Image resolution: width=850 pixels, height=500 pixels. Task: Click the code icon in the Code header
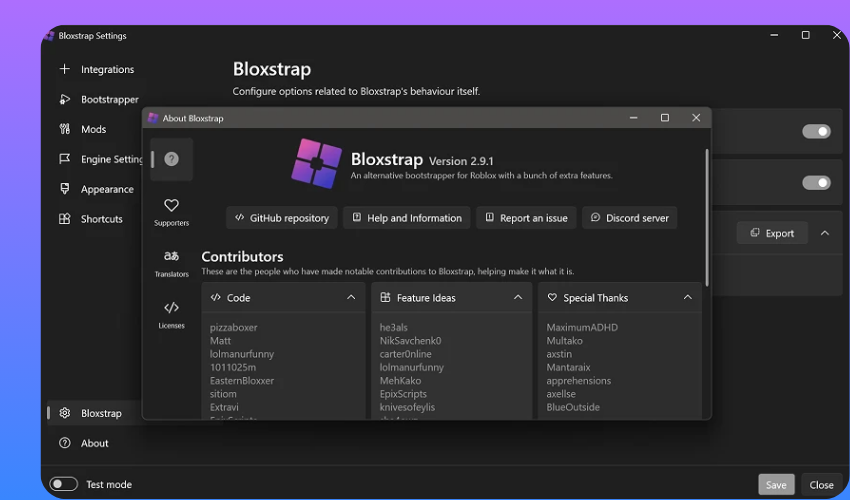216,297
